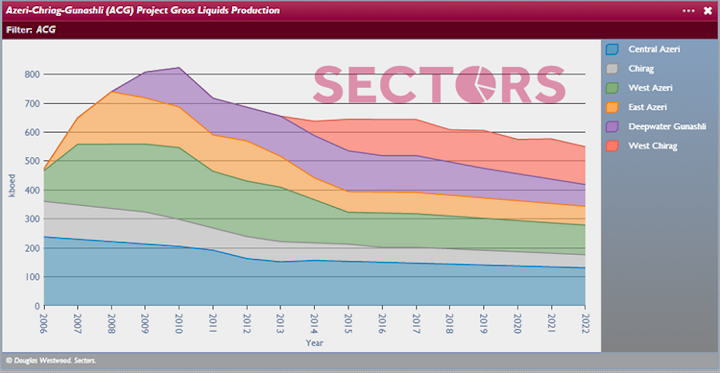Click the West Chirag red legend swatch

(613, 146)
